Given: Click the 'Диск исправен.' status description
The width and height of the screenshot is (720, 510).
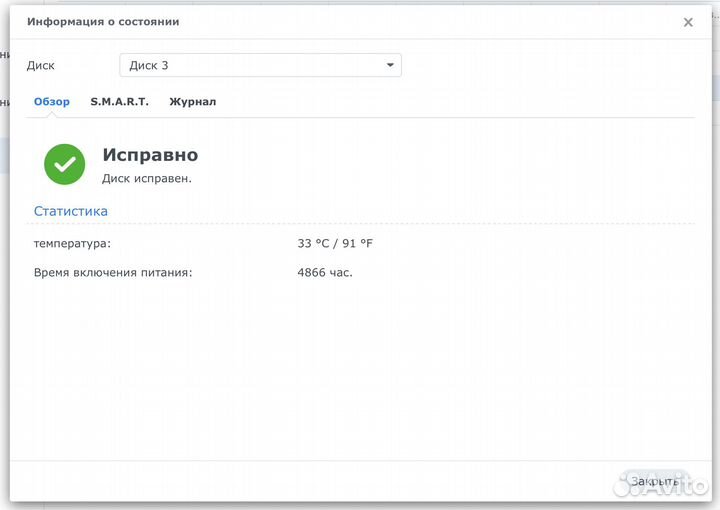Looking at the screenshot, I should coord(146,179).
